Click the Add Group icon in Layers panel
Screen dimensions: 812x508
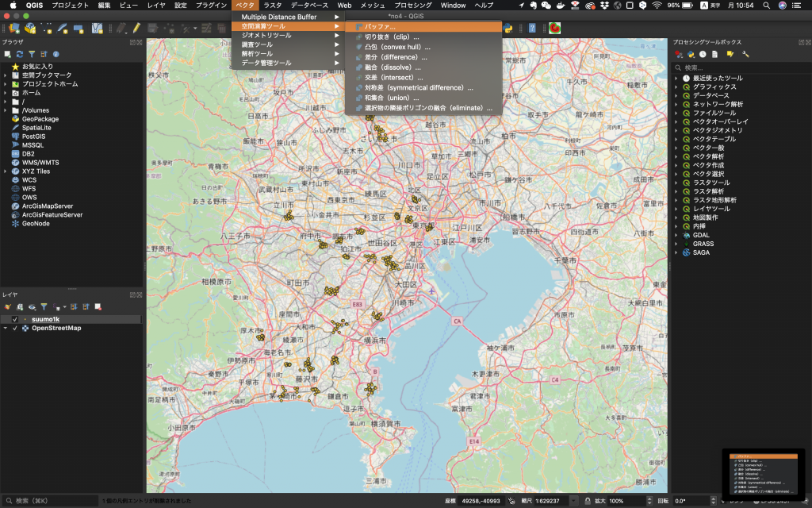[x=20, y=307]
